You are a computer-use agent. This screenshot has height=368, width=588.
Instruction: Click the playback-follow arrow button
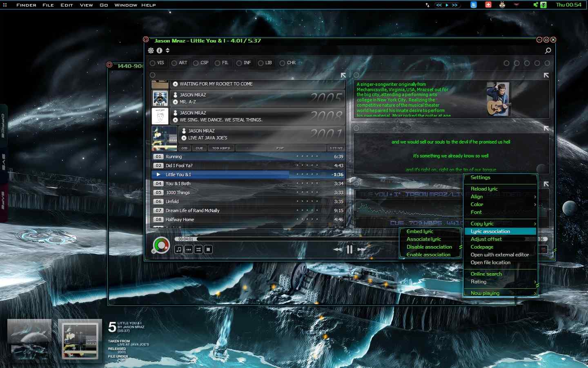[189, 249]
